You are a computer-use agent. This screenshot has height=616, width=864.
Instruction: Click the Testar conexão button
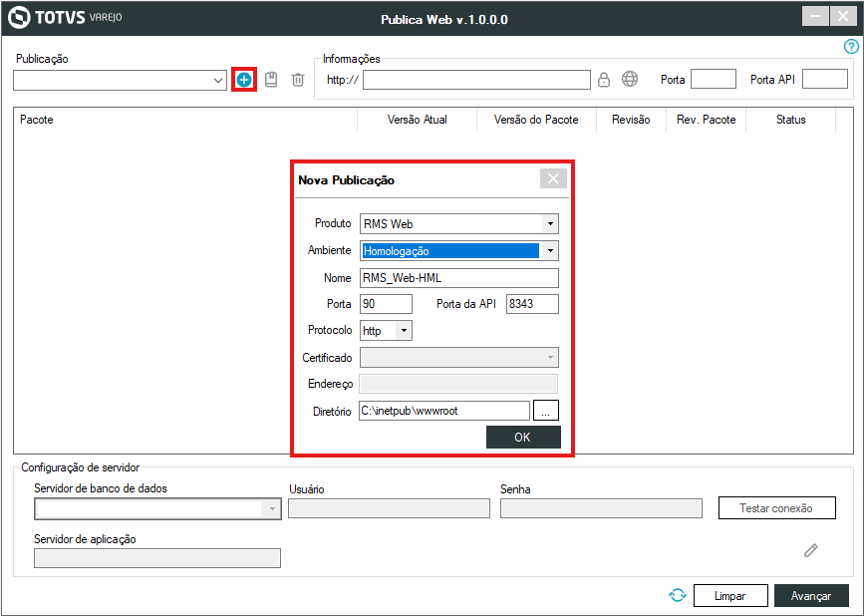pyautogui.click(x=777, y=508)
